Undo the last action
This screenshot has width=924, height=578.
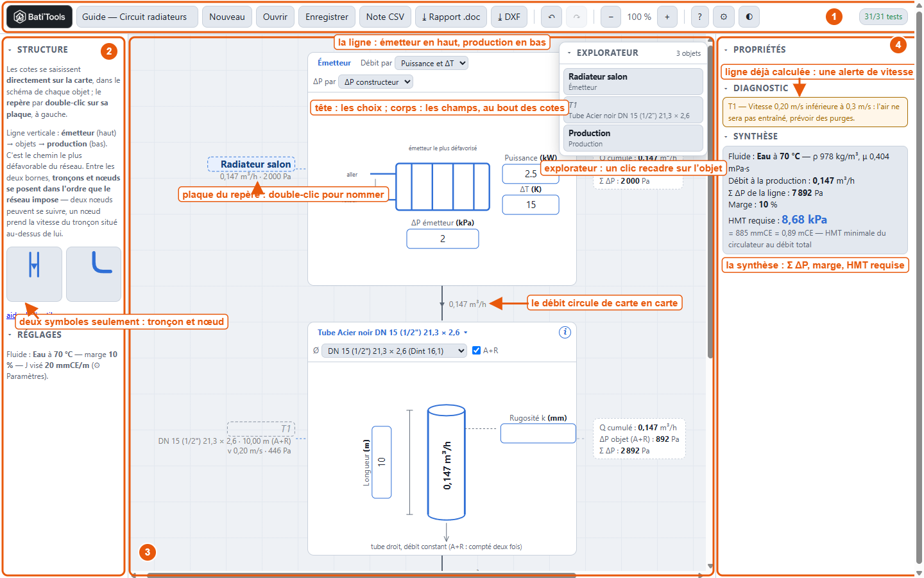551,17
